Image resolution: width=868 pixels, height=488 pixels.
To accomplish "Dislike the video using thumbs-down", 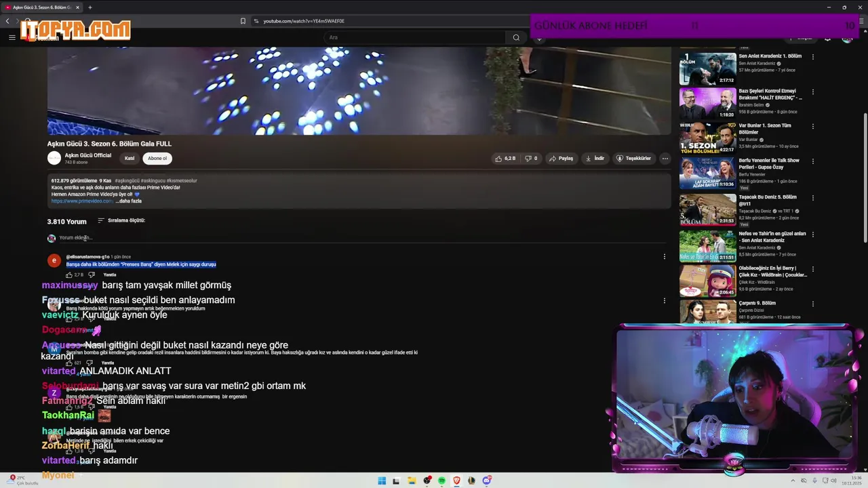I will coord(531,159).
